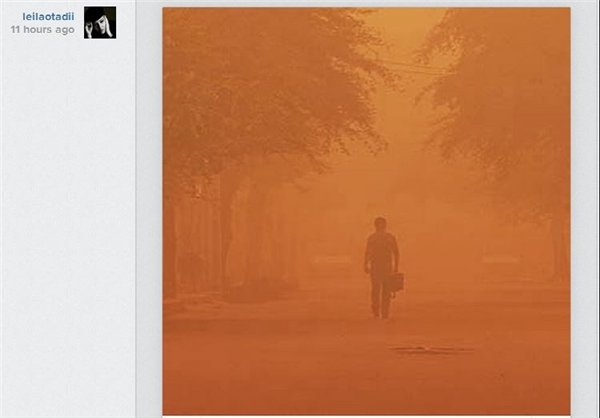Click the man's head in the silhouette
This screenshot has height=418, width=600.
380,224
